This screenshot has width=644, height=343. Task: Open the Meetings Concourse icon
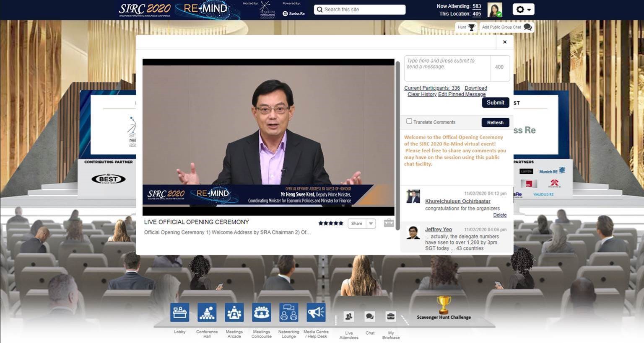pyautogui.click(x=261, y=313)
